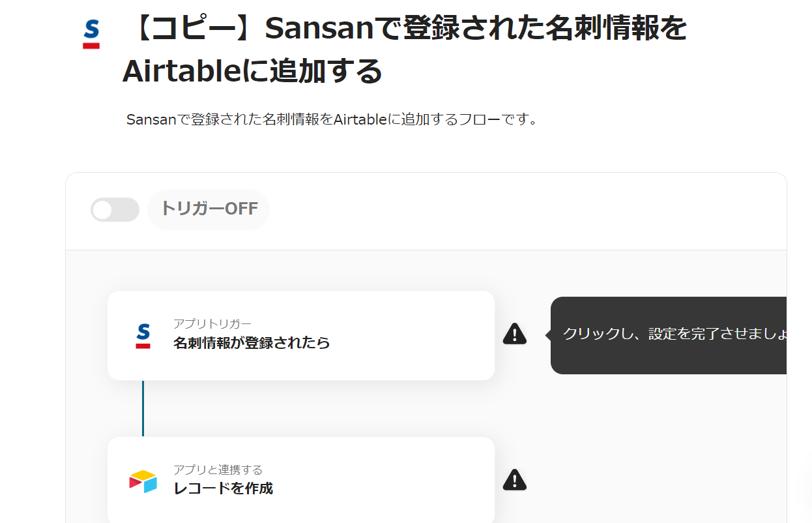The width and height of the screenshot is (812, 523).
Task: Click the アプリトリガー label in the first card
Action: 212,323
